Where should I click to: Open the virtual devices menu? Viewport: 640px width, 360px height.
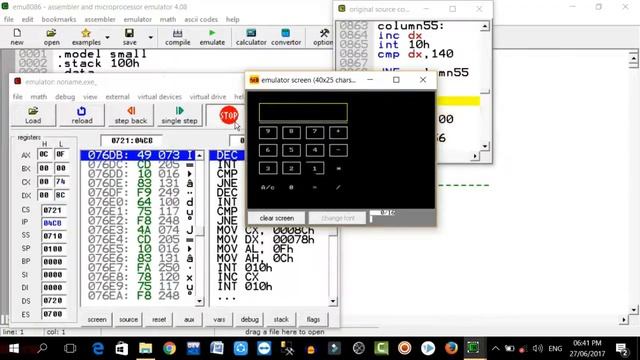pyautogui.click(x=159, y=97)
